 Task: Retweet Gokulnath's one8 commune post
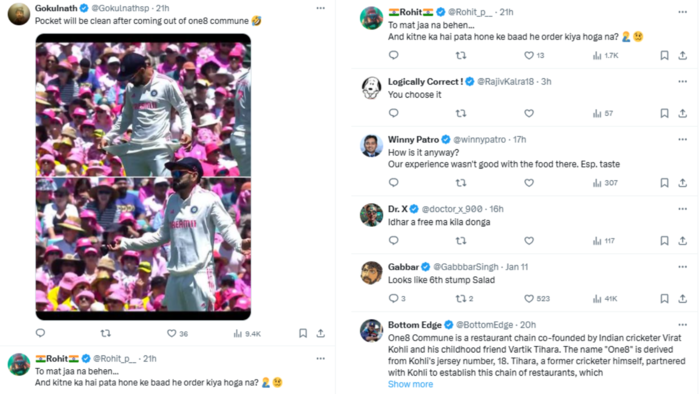(105, 333)
